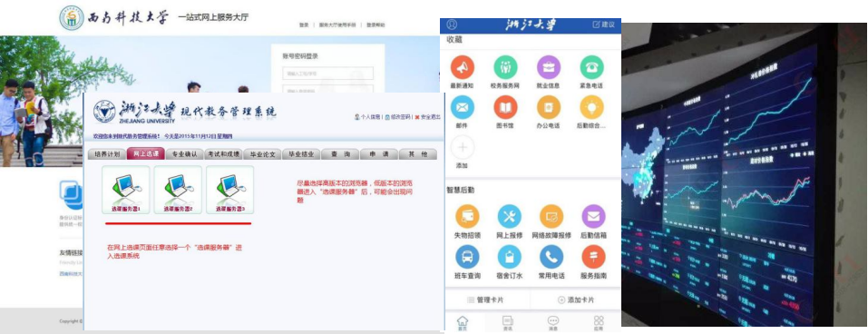This screenshot has width=868, height=334.
Task: Tap the 网上报修 tools icon
Action: (x=510, y=217)
